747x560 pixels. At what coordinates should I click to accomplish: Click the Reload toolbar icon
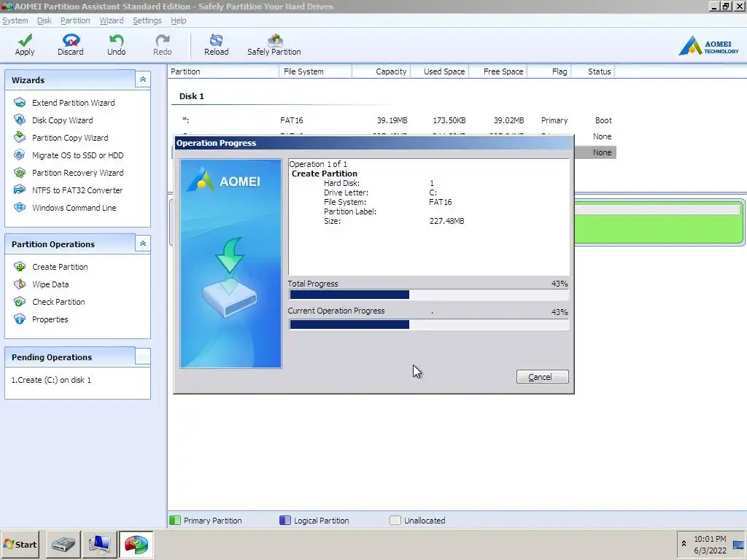point(216,41)
